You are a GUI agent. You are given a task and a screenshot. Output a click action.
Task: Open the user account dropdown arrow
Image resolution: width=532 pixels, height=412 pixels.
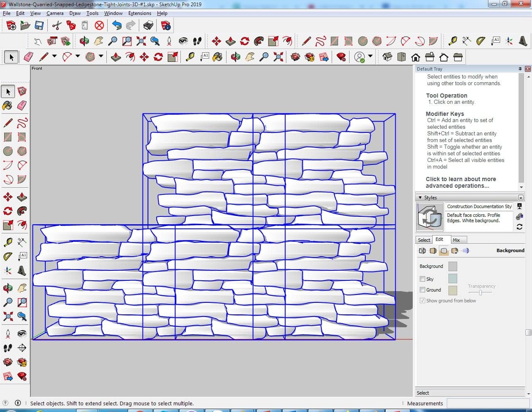point(370,56)
